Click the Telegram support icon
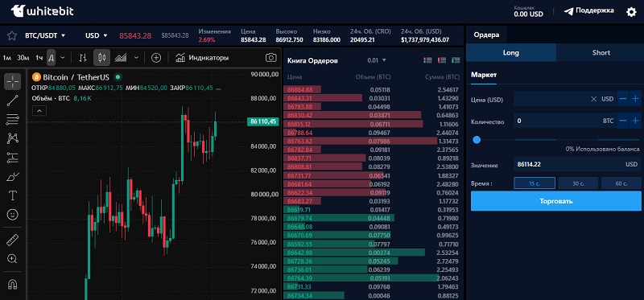Viewport: 644px width, 300px height. pyautogui.click(x=568, y=11)
